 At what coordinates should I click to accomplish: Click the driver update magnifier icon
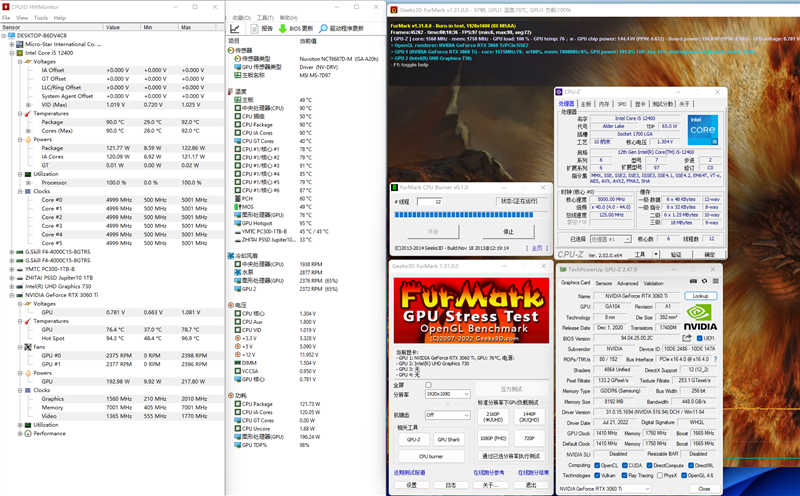point(323,29)
